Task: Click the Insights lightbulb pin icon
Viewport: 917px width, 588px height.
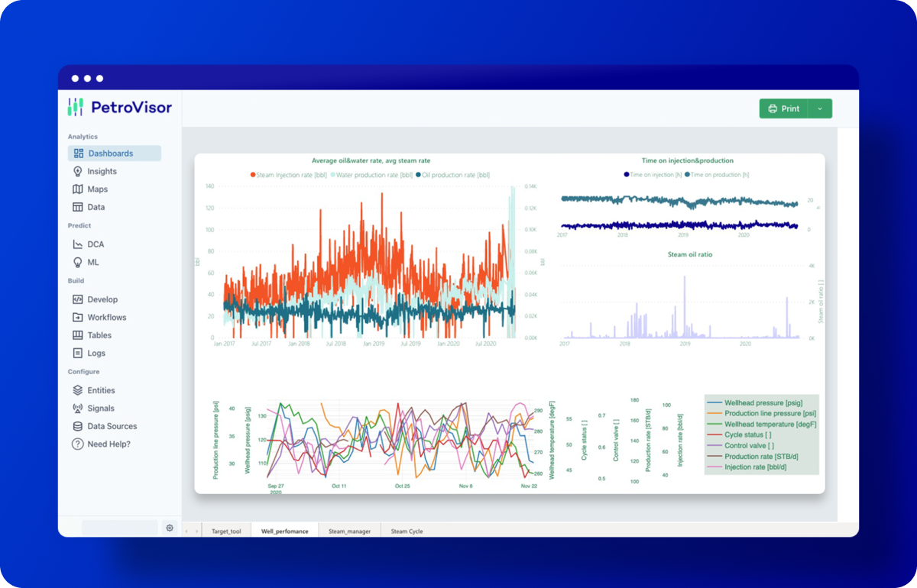Action: pos(78,172)
